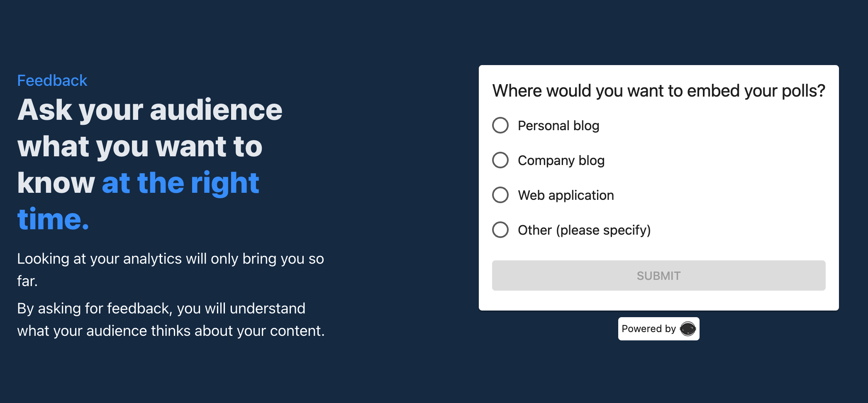
Task: Click the blue 'time.' headline word
Action: coord(53,219)
